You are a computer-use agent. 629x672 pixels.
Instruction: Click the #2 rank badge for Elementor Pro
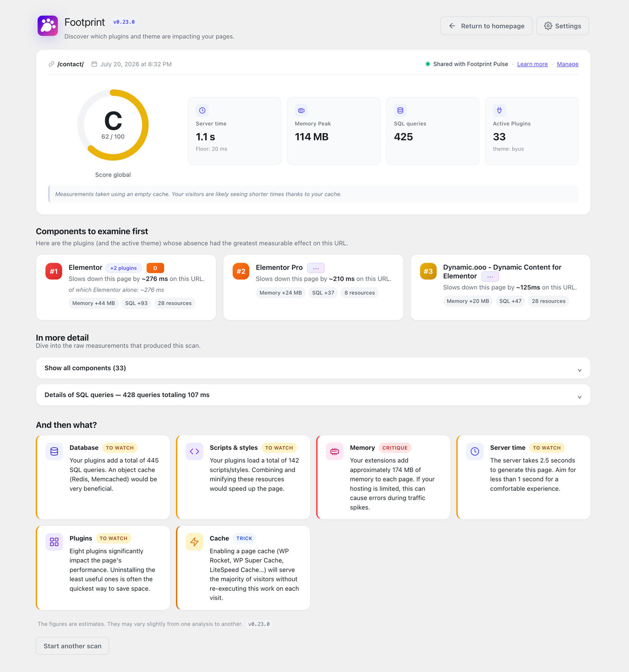click(x=241, y=271)
